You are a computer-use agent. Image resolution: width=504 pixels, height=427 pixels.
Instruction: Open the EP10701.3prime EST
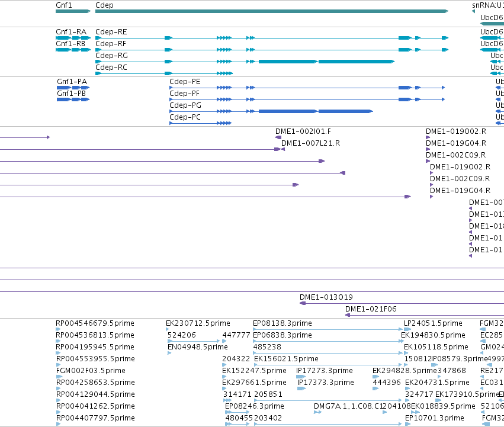435,418
